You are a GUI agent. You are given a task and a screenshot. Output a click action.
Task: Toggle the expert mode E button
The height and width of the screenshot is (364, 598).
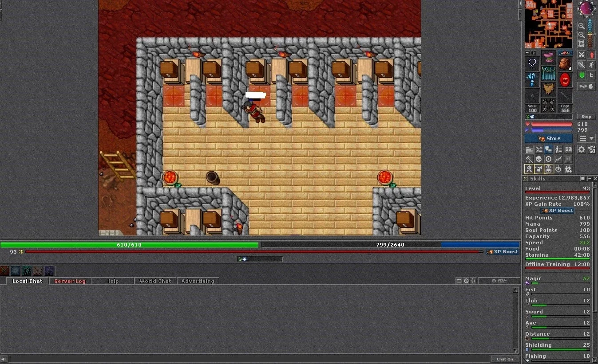(592, 75)
